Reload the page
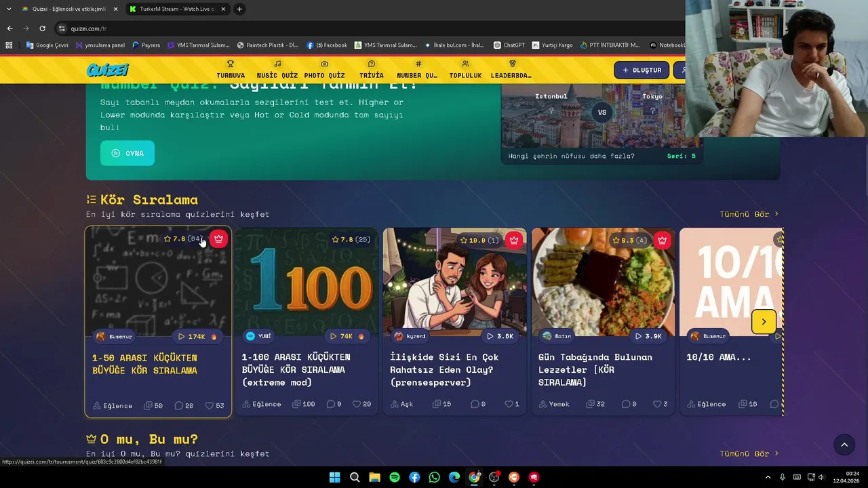The image size is (868, 488). click(x=42, y=28)
